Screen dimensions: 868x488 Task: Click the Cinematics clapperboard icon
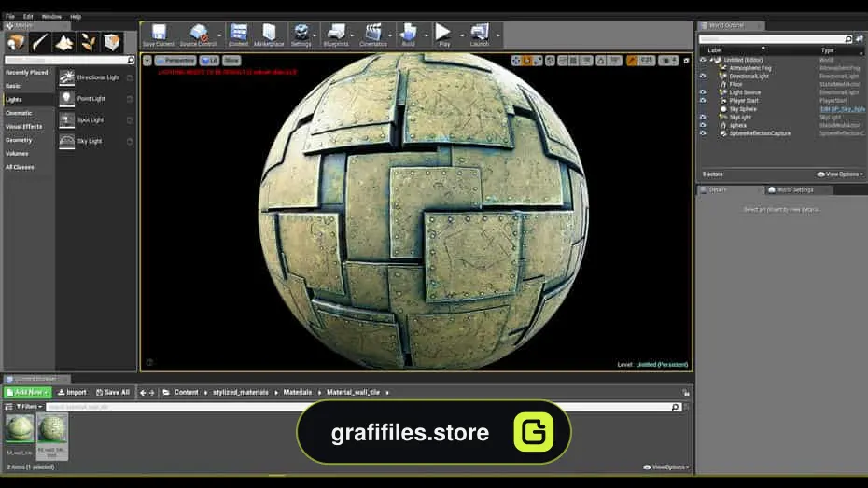373,35
